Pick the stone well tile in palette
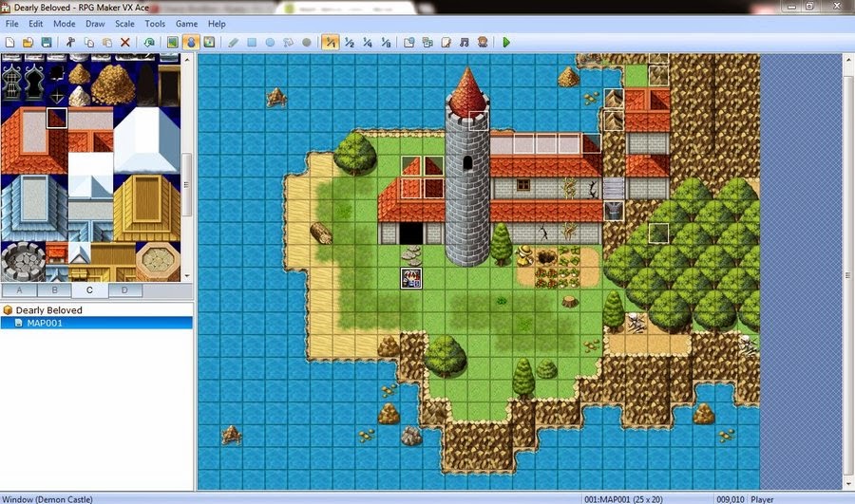Screen dimensions: 855x504 pyautogui.click(x=23, y=262)
